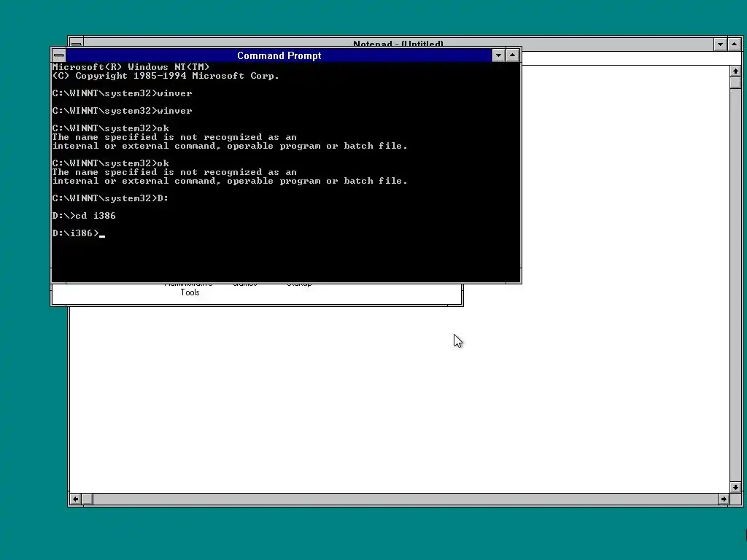The height and width of the screenshot is (560, 747).
Task: Select the 'Tools' label in Program Manager
Action: (190, 292)
